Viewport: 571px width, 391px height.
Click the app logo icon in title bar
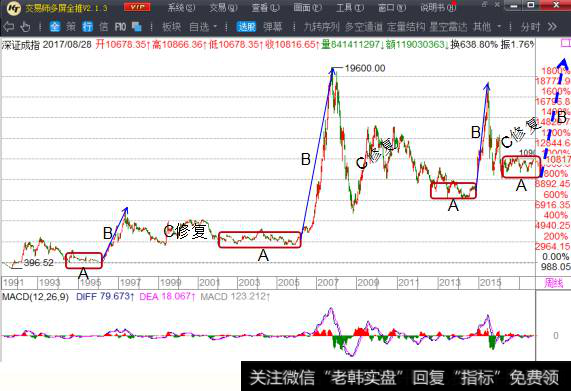tap(14, 7)
